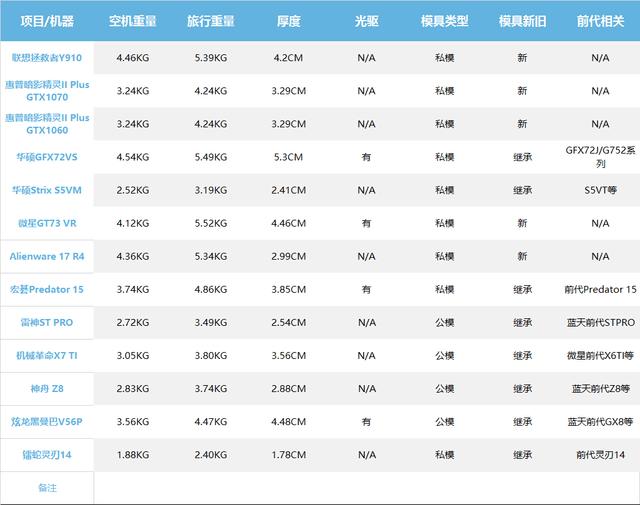Viewport: 640px width, 505px height.
Task: Click the 4.36KG weight cell
Action: point(133,256)
